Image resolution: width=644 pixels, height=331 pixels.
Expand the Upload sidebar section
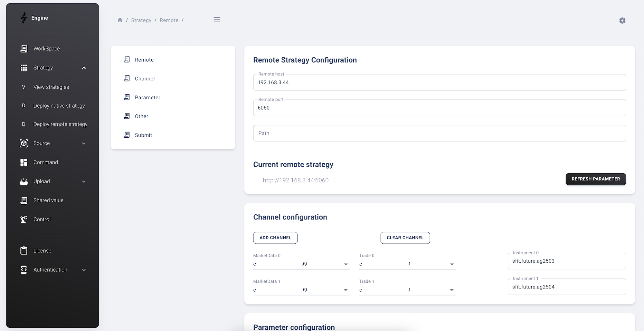(84, 181)
